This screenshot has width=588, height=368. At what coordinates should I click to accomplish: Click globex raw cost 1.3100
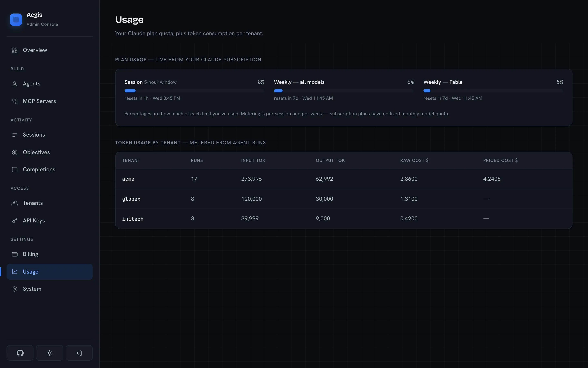click(409, 199)
